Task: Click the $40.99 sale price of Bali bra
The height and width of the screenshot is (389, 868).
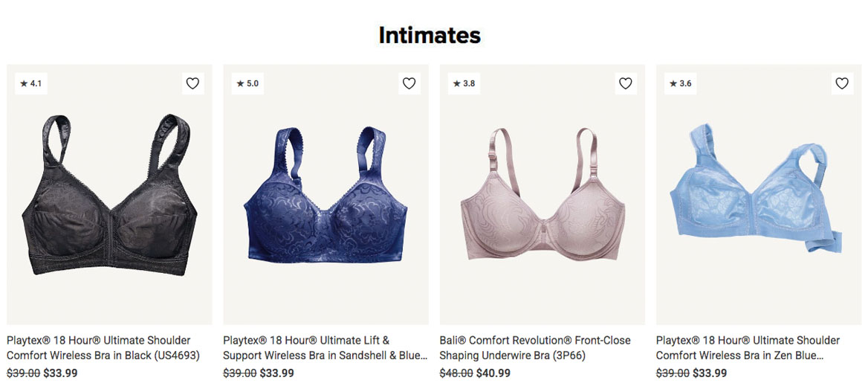Action: pos(493,373)
